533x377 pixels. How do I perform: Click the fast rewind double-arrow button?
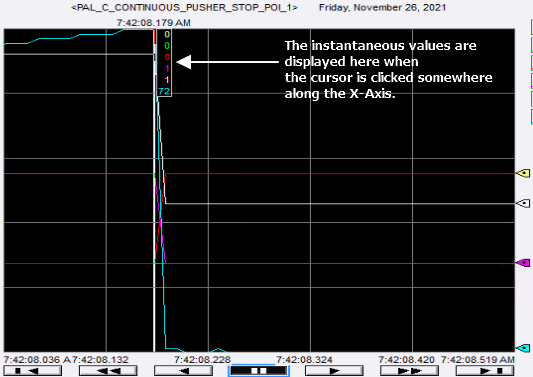pyautogui.click(x=108, y=371)
